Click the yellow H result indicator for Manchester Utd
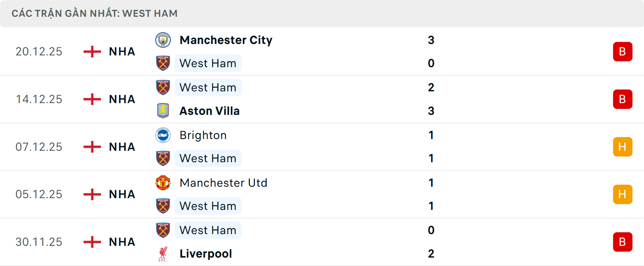The height and width of the screenshot is (266, 644). click(x=623, y=194)
